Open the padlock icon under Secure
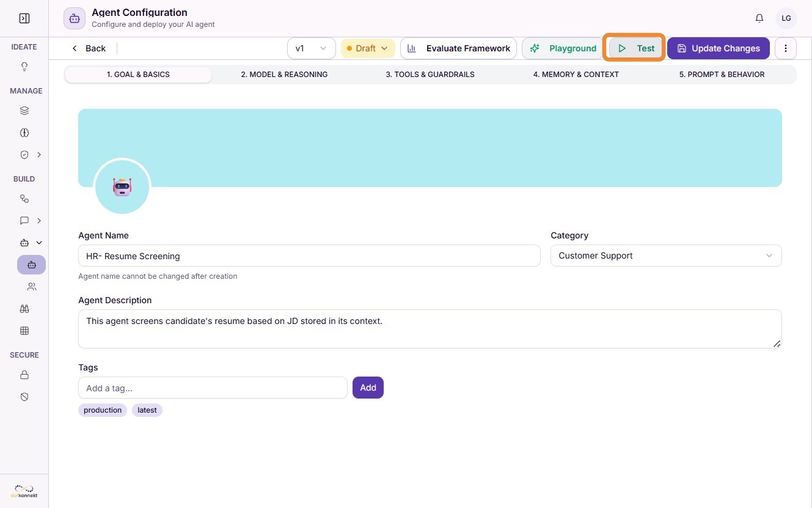This screenshot has height=508, width=812. [x=24, y=375]
